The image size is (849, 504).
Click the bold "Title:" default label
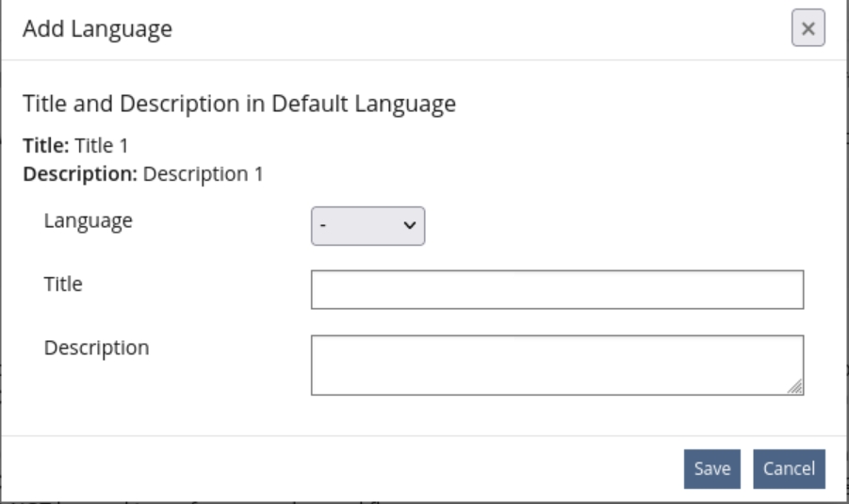coord(46,146)
